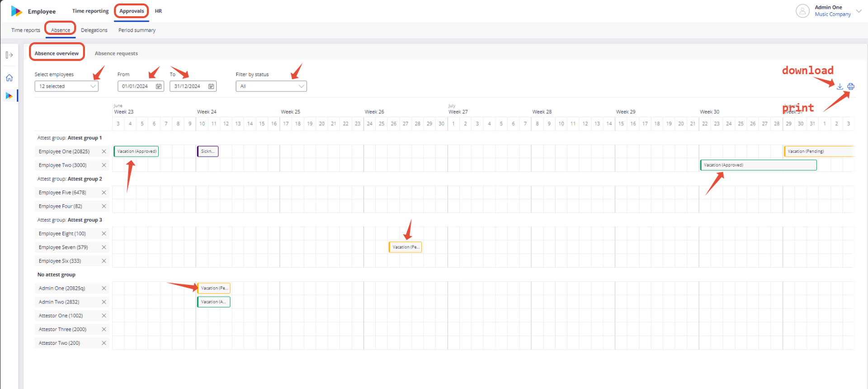Remove Attestor Two (200) from list
Viewport: 868px width, 389px height.
[x=104, y=343]
